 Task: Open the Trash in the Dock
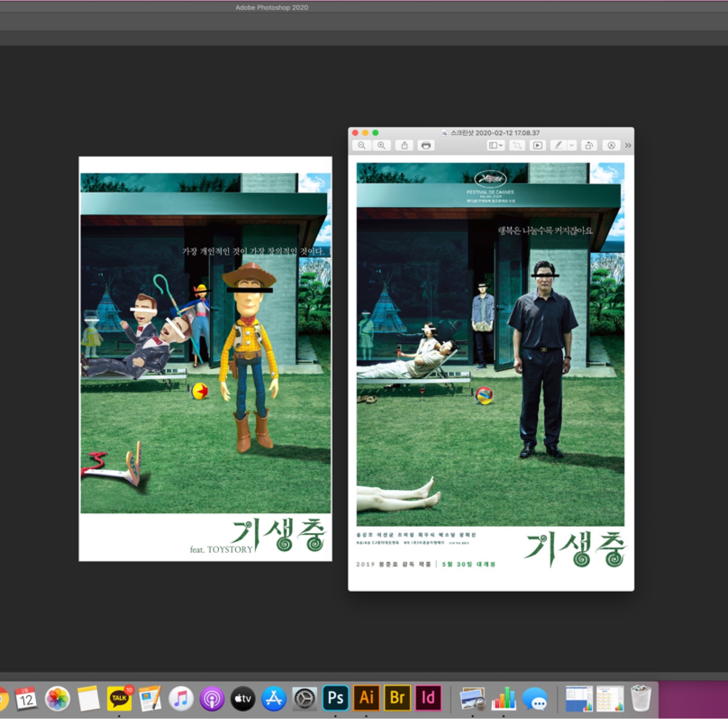click(641, 698)
